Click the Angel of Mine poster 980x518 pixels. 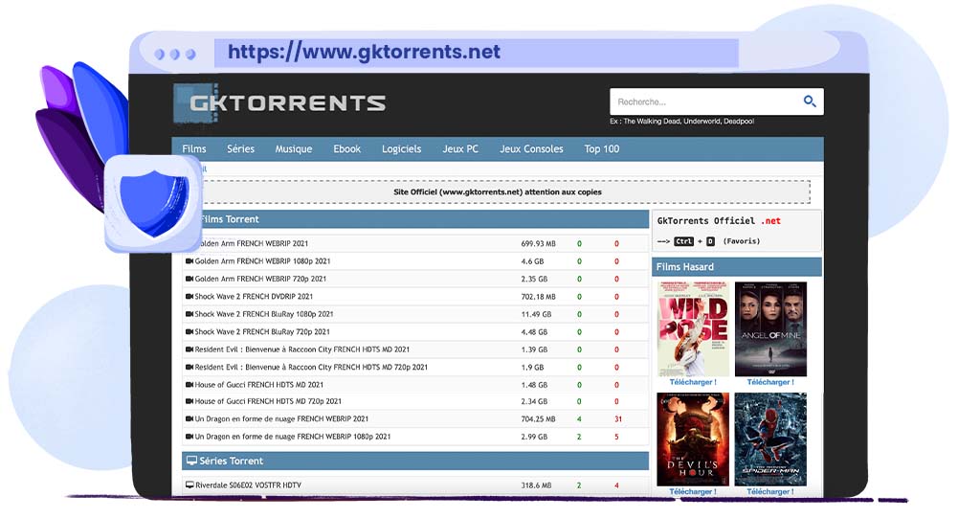[x=770, y=328]
